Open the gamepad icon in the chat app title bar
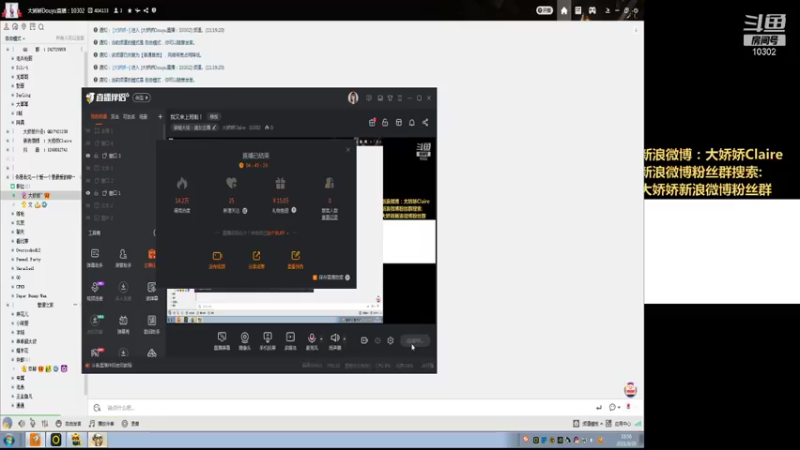Image resolution: width=800 pixels, height=450 pixels. pos(592,10)
